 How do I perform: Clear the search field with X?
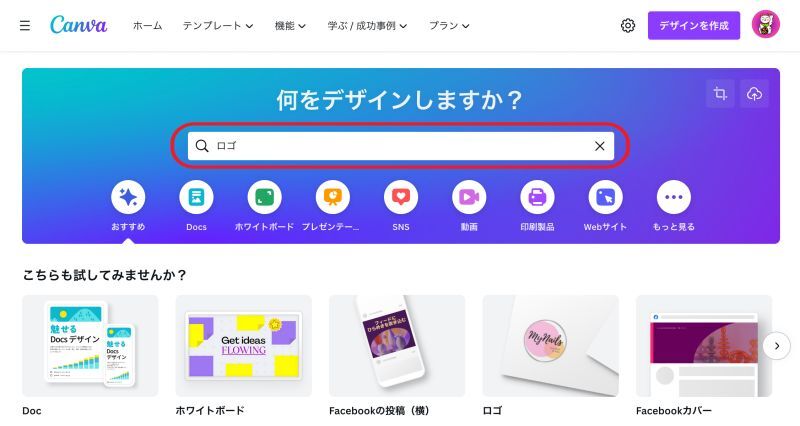pos(599,146)
